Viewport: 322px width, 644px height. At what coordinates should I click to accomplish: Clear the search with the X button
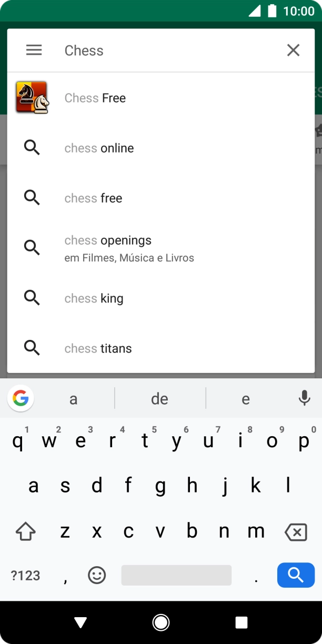[x=293, y=50]
